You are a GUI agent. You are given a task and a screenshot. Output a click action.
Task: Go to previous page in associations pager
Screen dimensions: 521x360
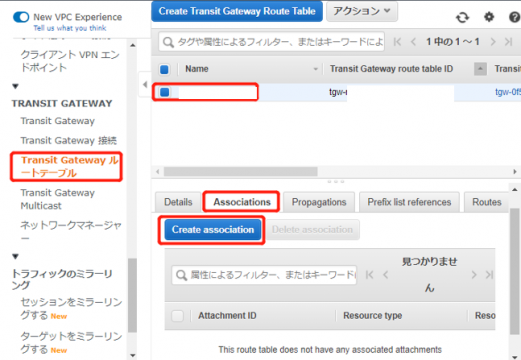click(386, 275)
